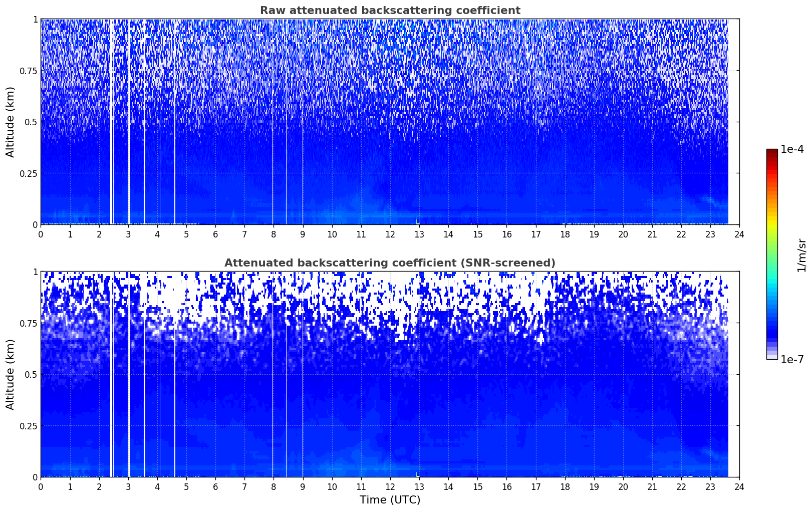Click hour 24 tick label under the Raw plot

pos(739,234)
